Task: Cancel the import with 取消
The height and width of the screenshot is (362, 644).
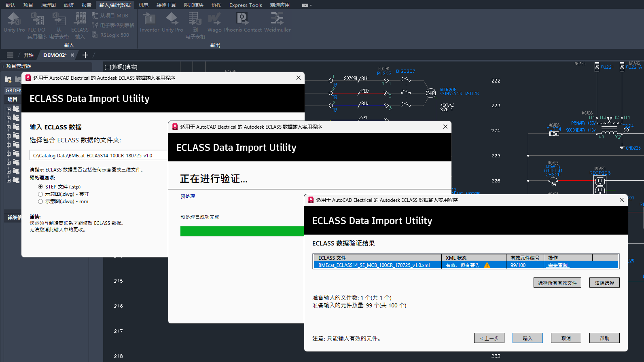Action: point(566,338)
